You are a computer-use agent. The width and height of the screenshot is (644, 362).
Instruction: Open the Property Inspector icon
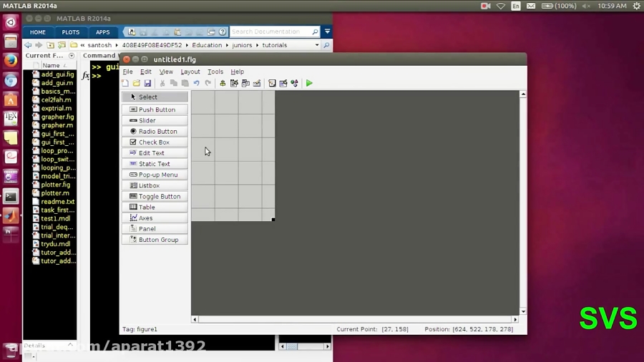point(283,83)
